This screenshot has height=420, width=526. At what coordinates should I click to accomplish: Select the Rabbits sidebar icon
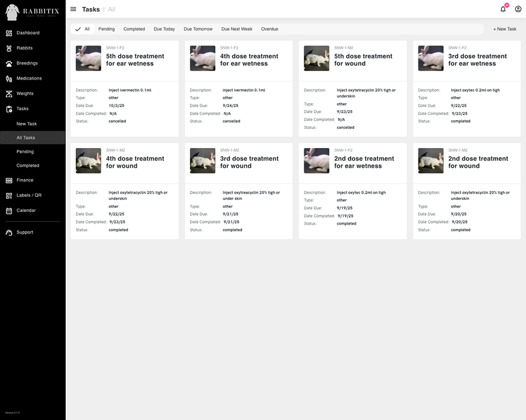click(25, 47)
